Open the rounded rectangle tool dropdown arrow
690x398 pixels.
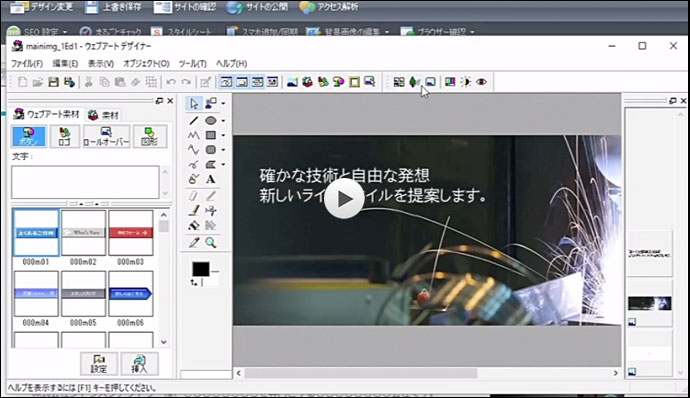pyautogui.click(x=223, y=150)
